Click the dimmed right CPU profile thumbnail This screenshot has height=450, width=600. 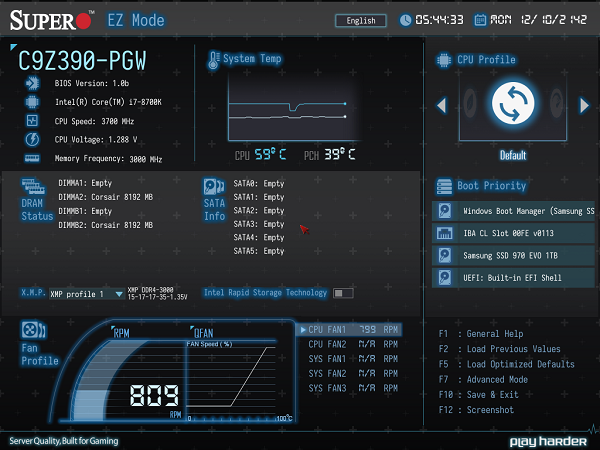coord(556,103)
